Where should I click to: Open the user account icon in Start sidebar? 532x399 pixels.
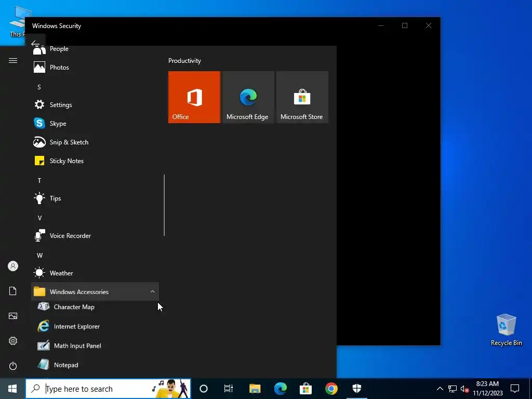click(13, 266)
